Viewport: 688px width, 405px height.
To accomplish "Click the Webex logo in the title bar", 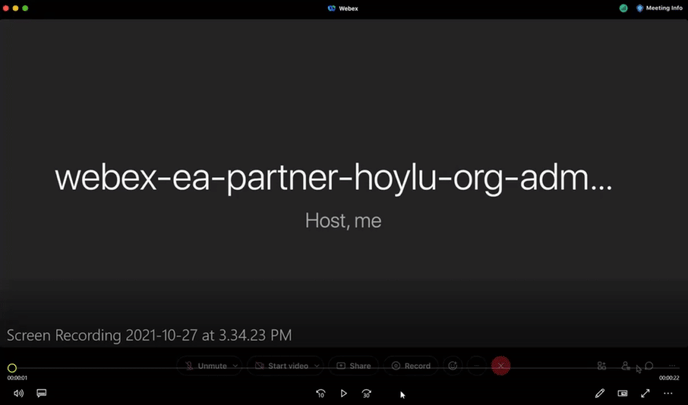I will [332, 8].
